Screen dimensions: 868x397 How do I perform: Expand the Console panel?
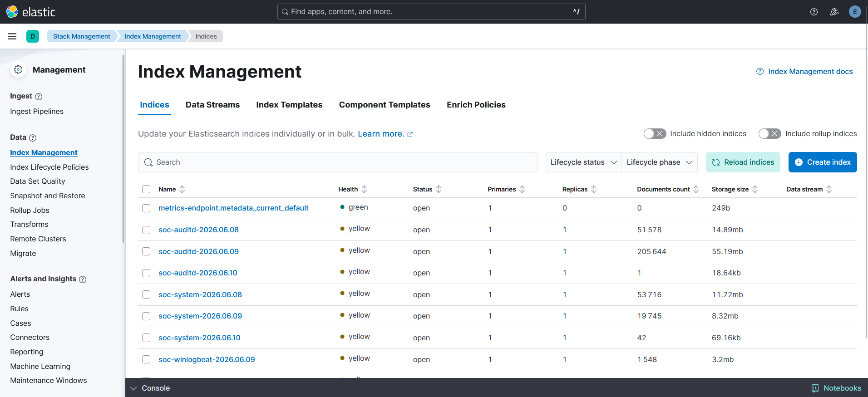pyautogui.click(x=150, y=388)
